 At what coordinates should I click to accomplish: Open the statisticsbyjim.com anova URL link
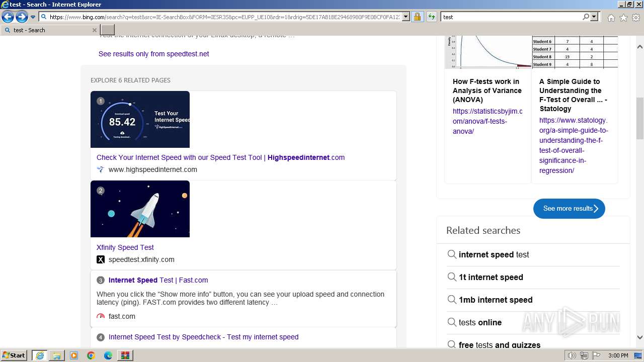[x=488, y=121]
